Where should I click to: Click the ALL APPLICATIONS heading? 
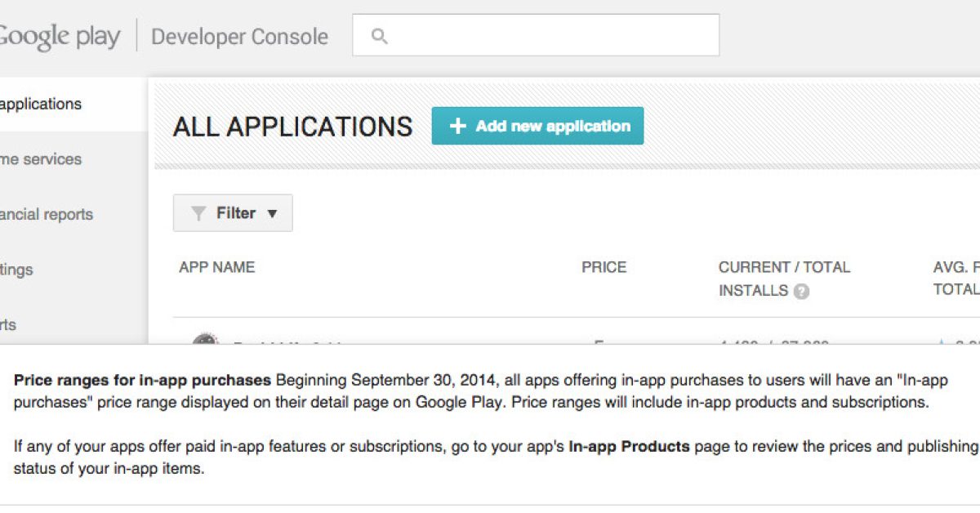pyautogui.click(x=292, y=127)
